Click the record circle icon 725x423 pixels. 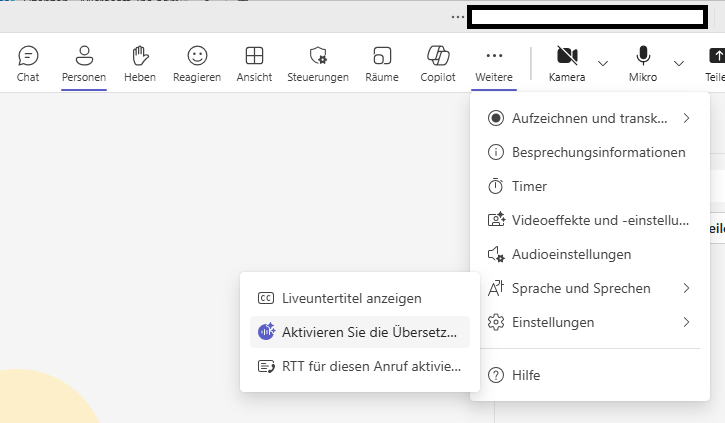click(x=496, y=118)
